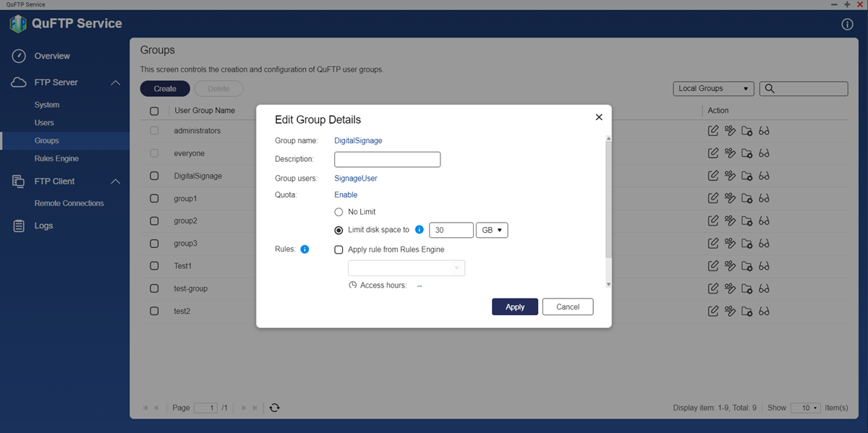Click the info icon beside Rules label
Viewport: 868px width, 433px height.
click(x=305, y=249)
